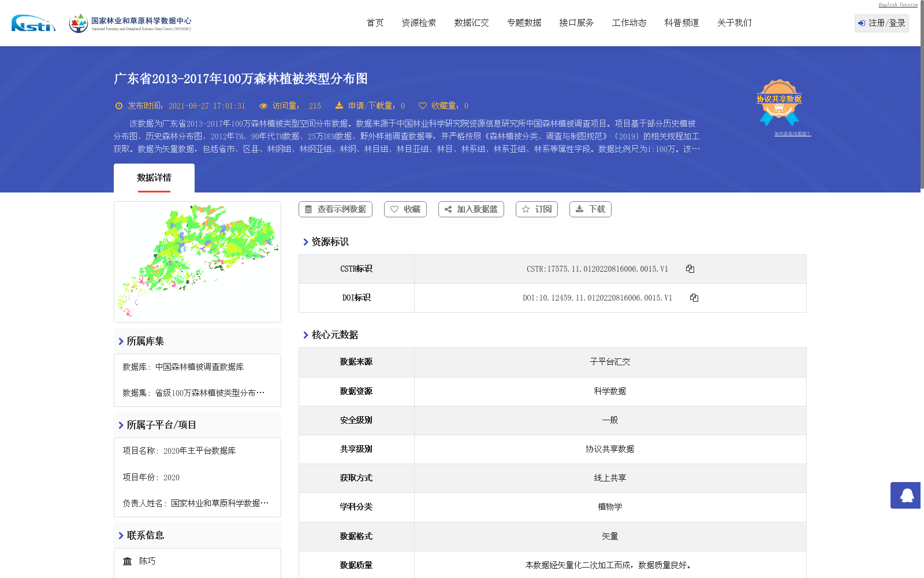Click the 访问量 count 215

[x=315, y=106]
